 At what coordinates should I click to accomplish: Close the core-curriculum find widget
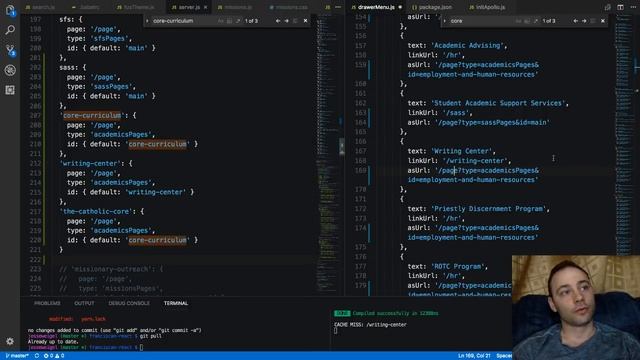(x=305, y=21)
